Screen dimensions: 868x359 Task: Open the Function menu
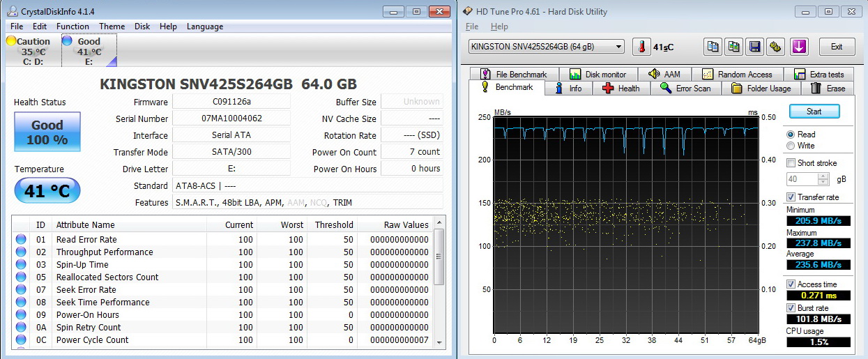pyautogui.click(x=73, y=26)
